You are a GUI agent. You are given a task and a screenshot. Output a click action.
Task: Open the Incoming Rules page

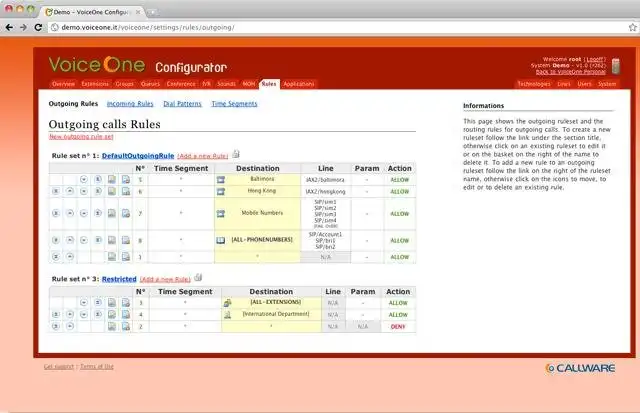click(130, 104)
